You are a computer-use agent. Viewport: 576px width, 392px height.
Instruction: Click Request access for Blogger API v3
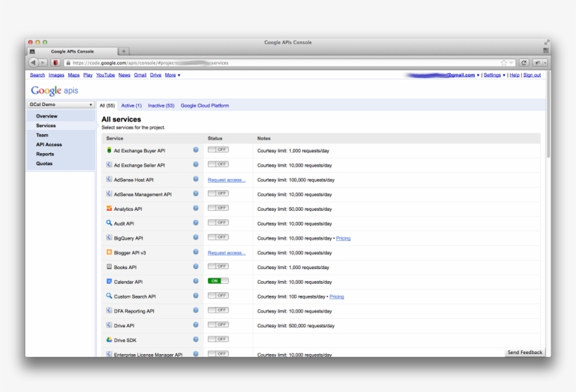(226, 253)
